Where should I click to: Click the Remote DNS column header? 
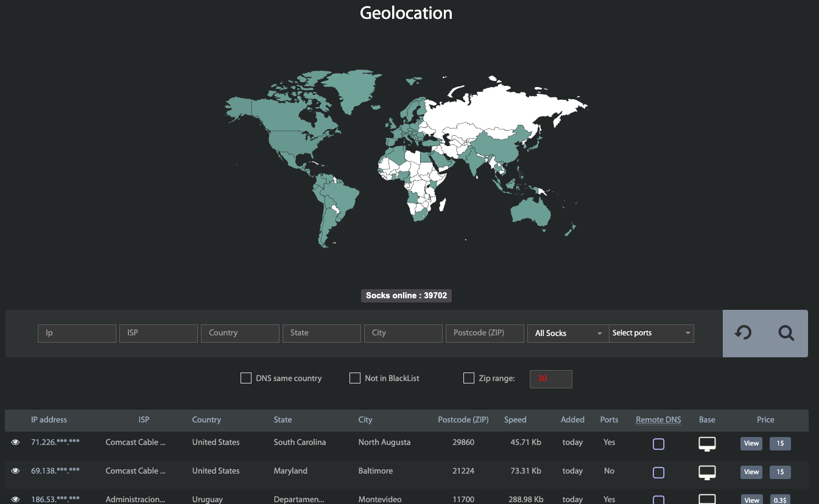pyautogui.click(x=658, y=419)
